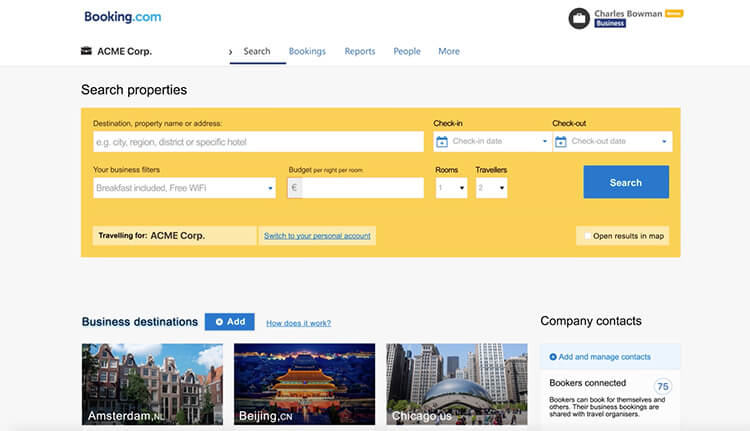Enable Open results in map checkbox
750x431 pixels.
588,236
